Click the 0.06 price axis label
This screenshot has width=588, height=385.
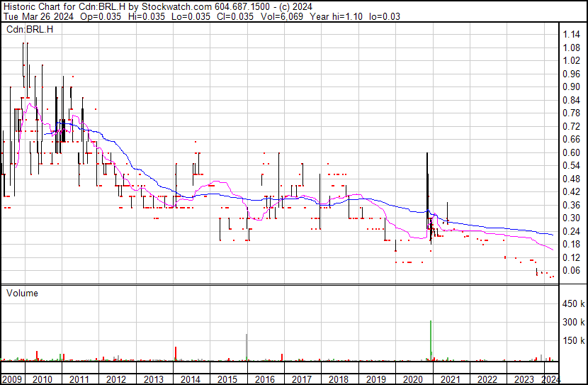tap(571, 270)
